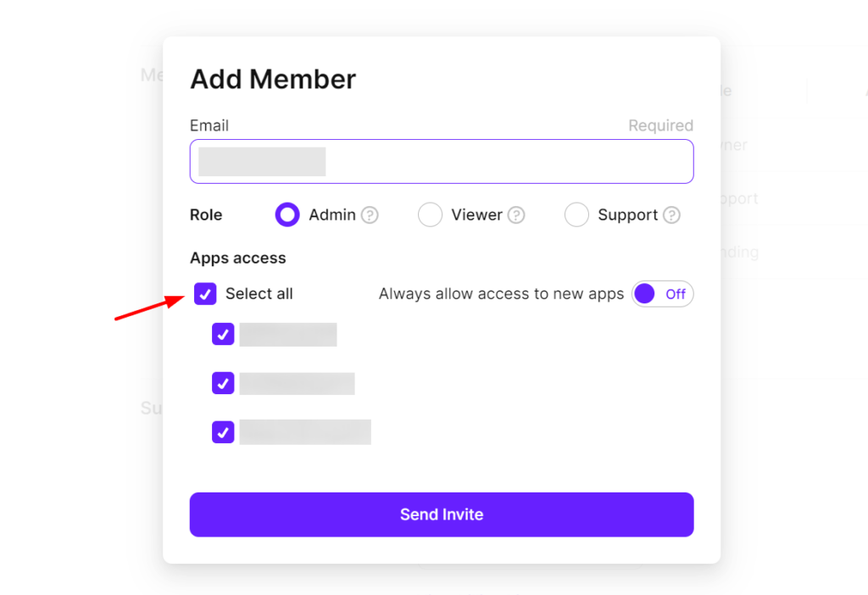The image size is (868, 595).
Task: Click the third blurred app name
Action: click(x=305, y=432)
